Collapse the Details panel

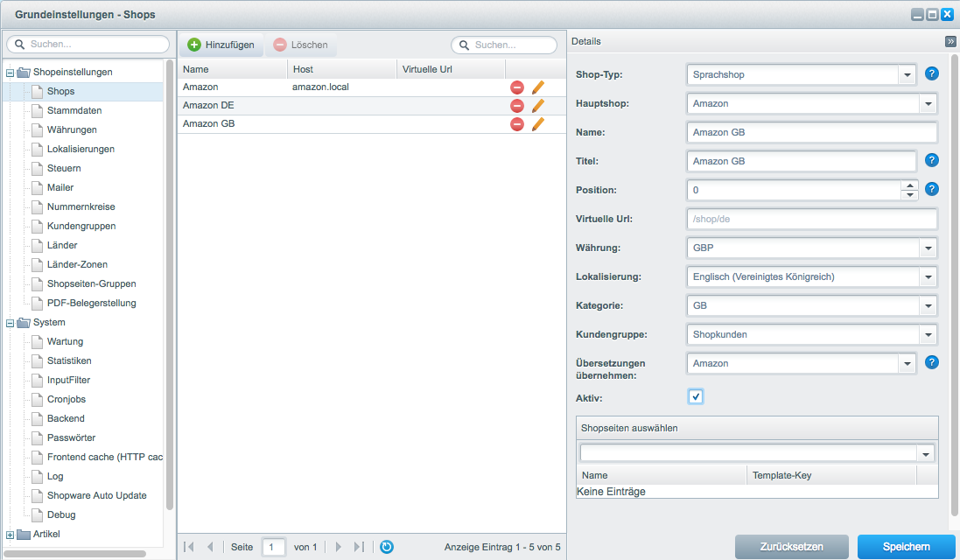(949, 41)
